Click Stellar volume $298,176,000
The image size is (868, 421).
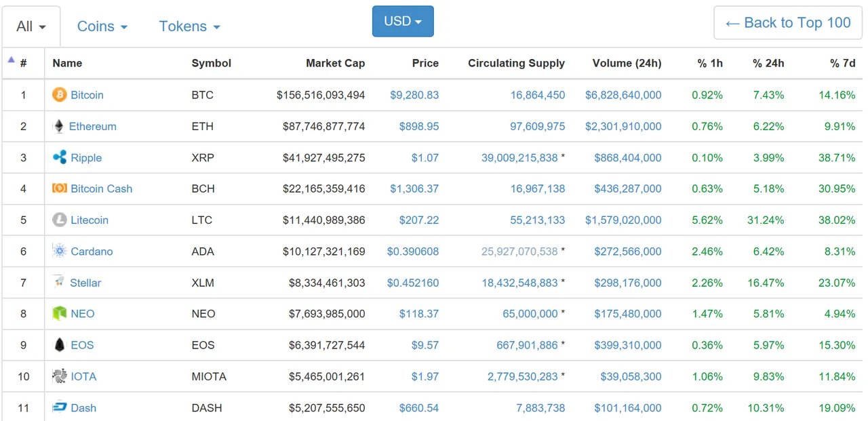(628, 283)
